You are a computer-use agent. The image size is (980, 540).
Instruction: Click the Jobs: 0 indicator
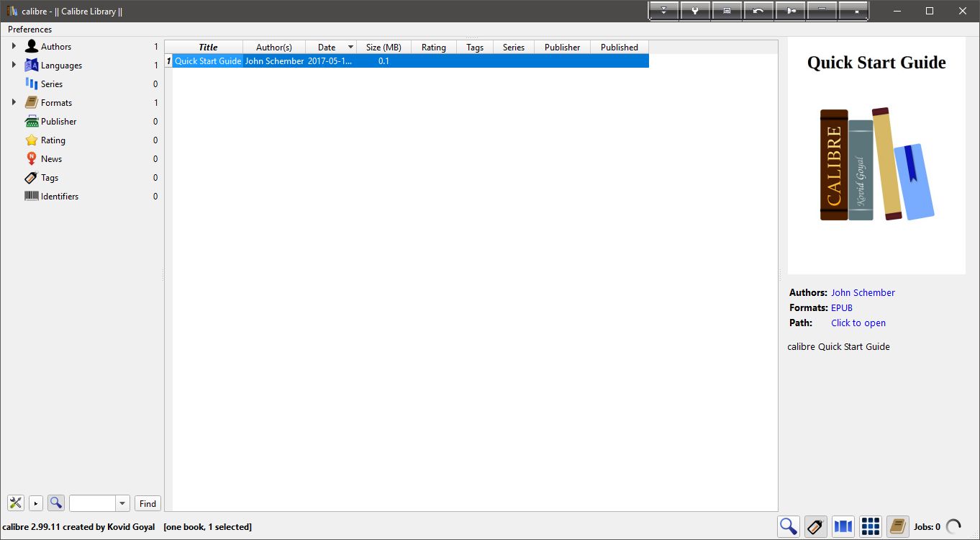coord(927,527)
